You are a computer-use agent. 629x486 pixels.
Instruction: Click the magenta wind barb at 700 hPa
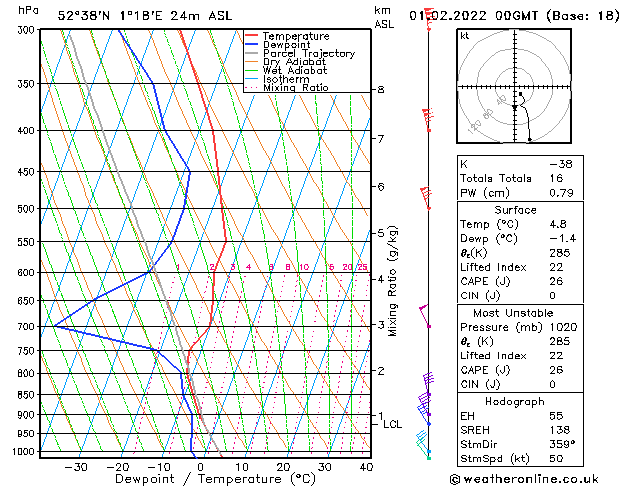(x=425, y=316)
